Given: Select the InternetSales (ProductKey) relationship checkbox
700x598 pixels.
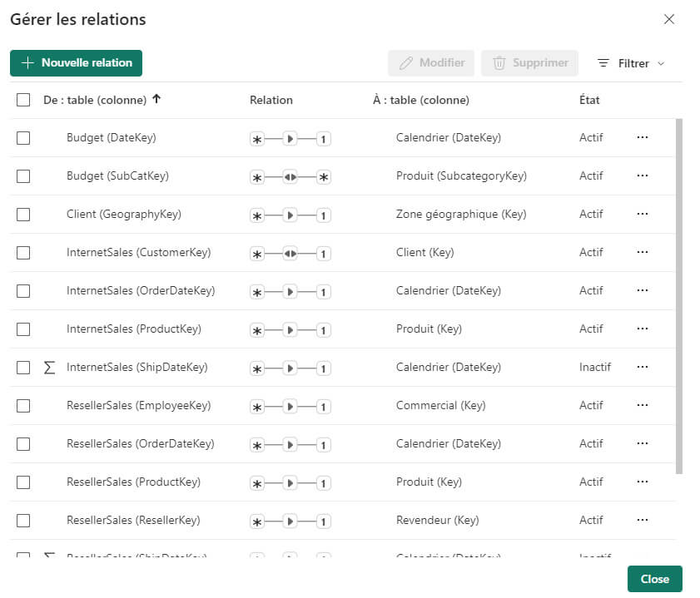Looking at the screenshot, I should coord(22,329).
